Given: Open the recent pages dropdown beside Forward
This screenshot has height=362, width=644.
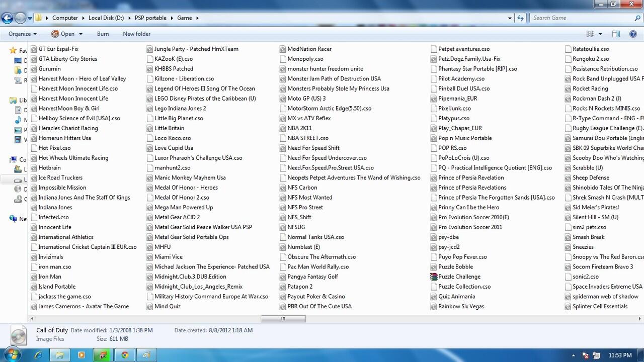Looking at the screenshot, I should pos(29,18).
